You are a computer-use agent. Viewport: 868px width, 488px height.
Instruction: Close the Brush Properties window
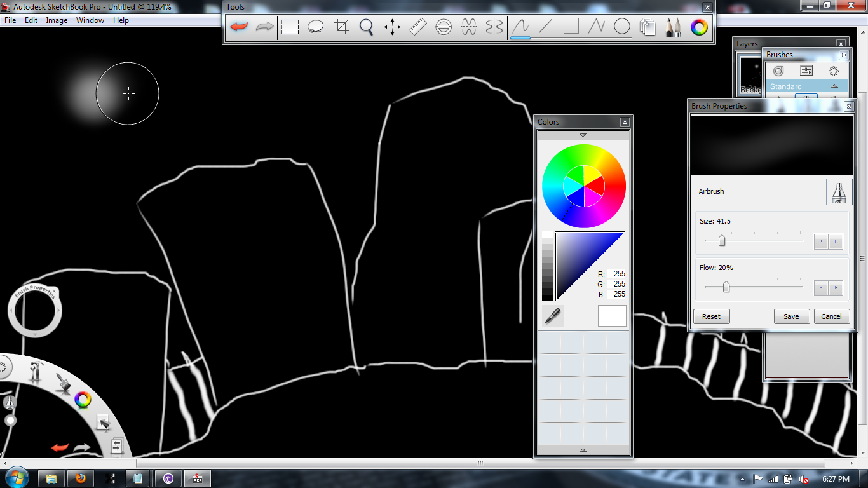[x=848, y=107]
